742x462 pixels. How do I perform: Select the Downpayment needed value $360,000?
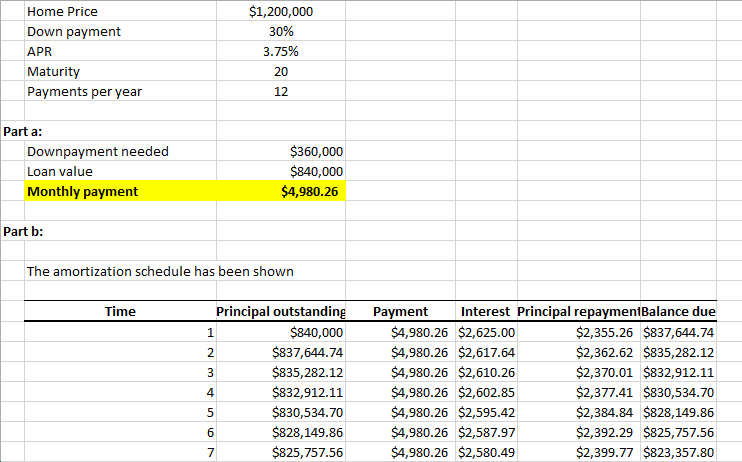[x=315, y=152]
